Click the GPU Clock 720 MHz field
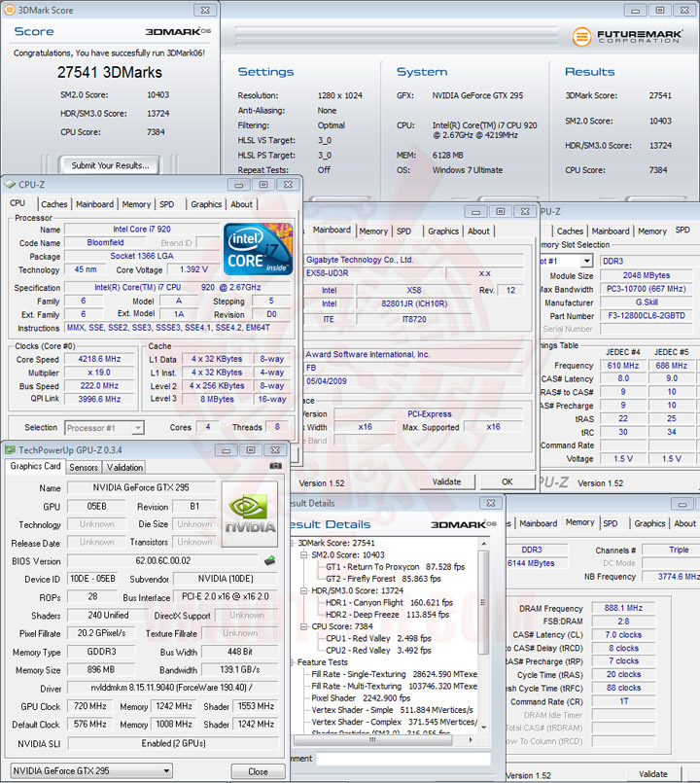The height and width of the screenshot is (783, 700). click(89, 706)
